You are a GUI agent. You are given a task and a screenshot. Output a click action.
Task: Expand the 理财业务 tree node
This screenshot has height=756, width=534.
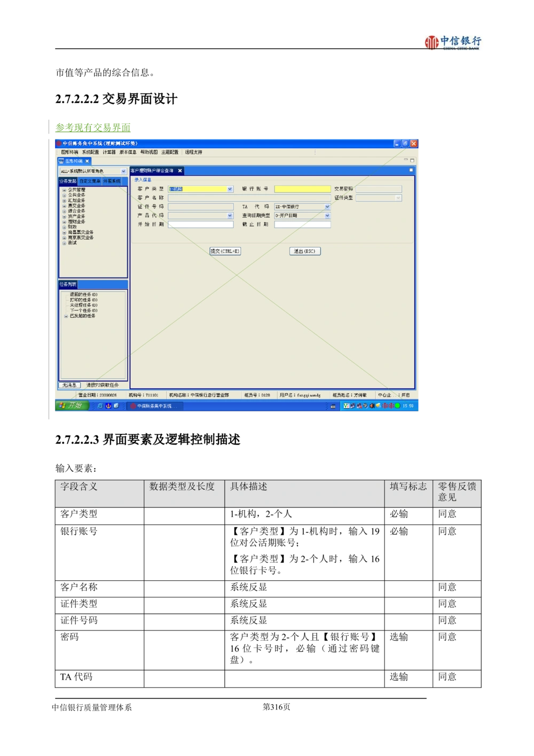[x=64, y=222]
